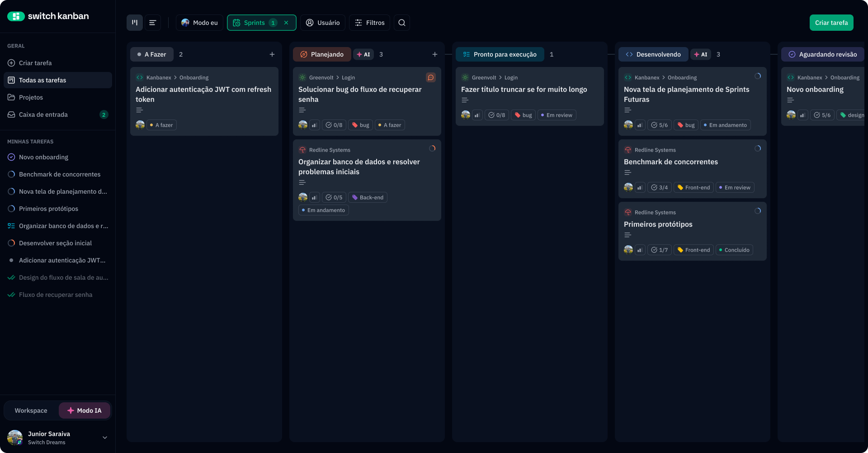
Task: Add a card with the plus in A Fazer column
Action: click(272, 54)
